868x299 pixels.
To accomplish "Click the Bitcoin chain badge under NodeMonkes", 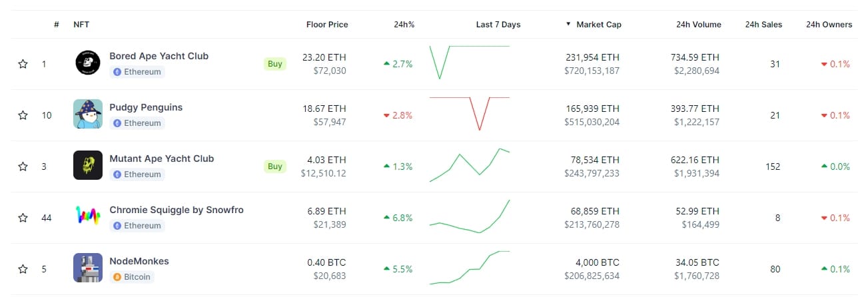I will (132, 277).
